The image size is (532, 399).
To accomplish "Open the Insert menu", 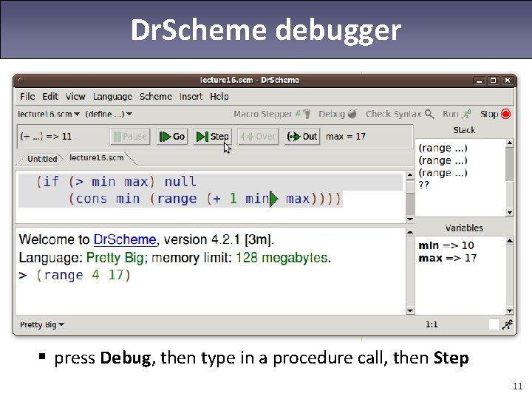I will pyautogui.click(x=191, y=97).
